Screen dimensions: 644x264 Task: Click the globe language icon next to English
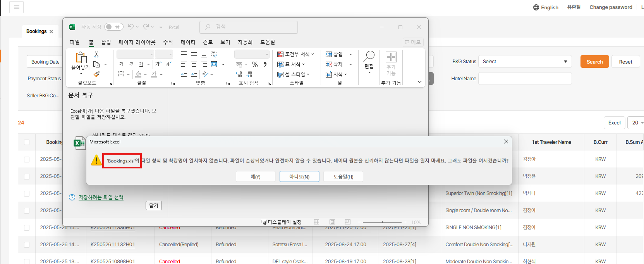(536, 7)
